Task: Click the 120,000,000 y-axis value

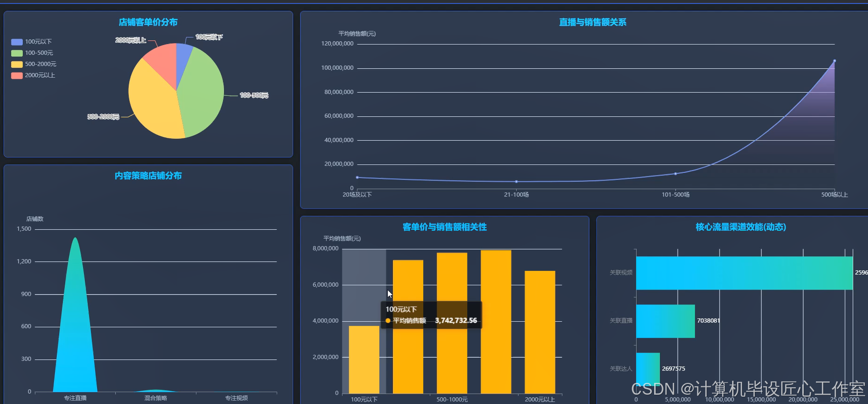Action: (337, 44)
